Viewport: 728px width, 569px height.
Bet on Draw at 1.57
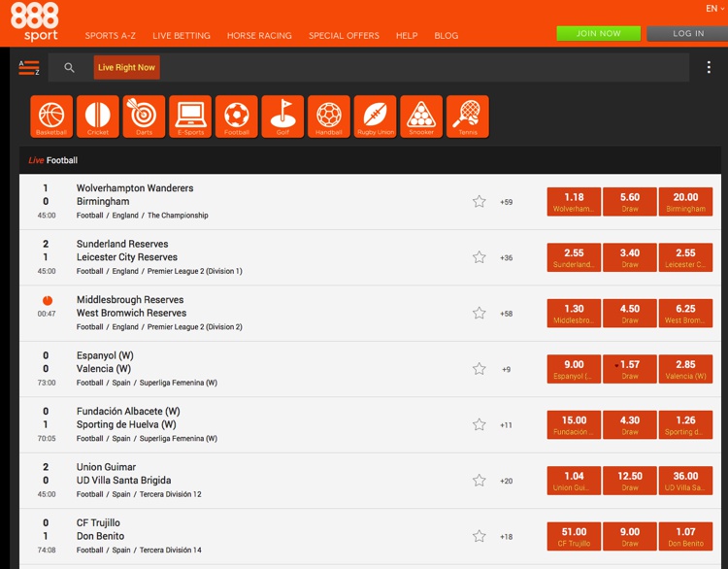tap(630, 369)
